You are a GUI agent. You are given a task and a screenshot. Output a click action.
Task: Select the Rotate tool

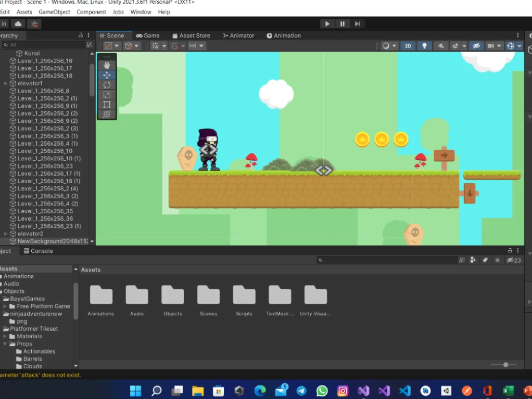pos(107,85)
